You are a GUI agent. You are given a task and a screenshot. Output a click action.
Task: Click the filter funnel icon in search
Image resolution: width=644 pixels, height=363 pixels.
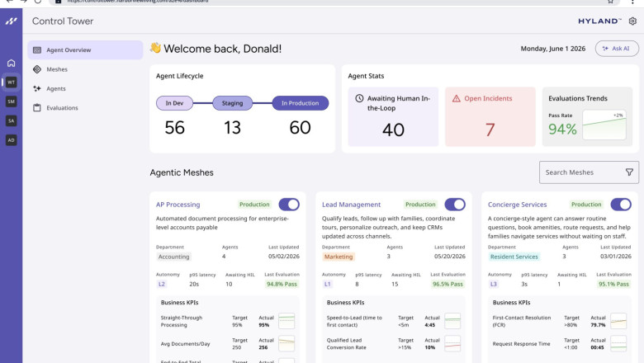pyautogui.click(x=629, y=172)
